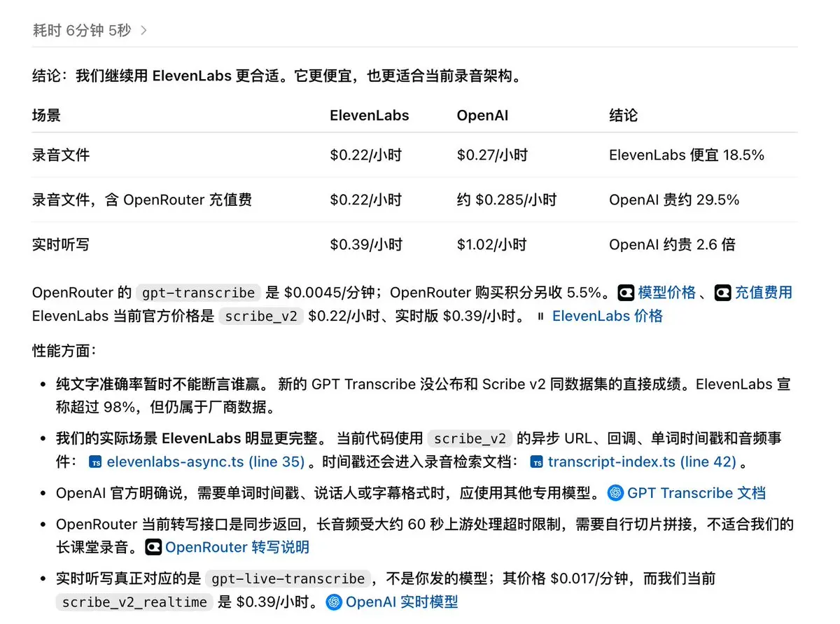Open elevenlabs-async.ts (line 35) file link

tap(206, 462)
